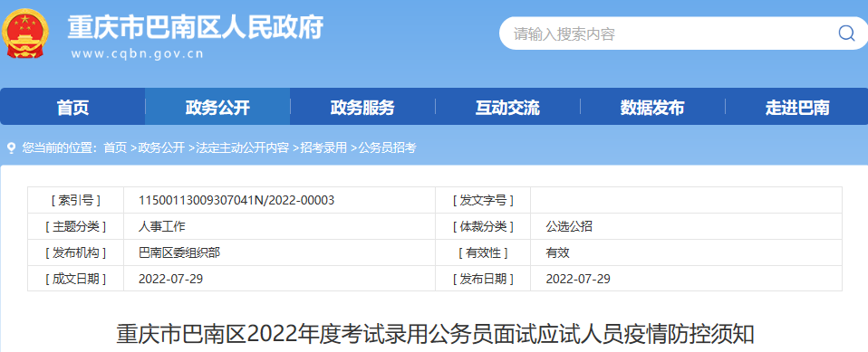Open the 政务服务 navigation tab

362,107
